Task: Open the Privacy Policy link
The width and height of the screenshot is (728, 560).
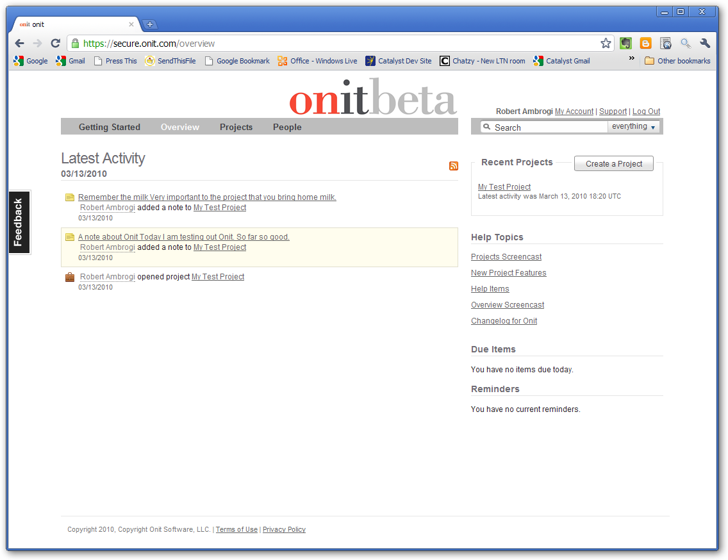Action: click(284, 529)
